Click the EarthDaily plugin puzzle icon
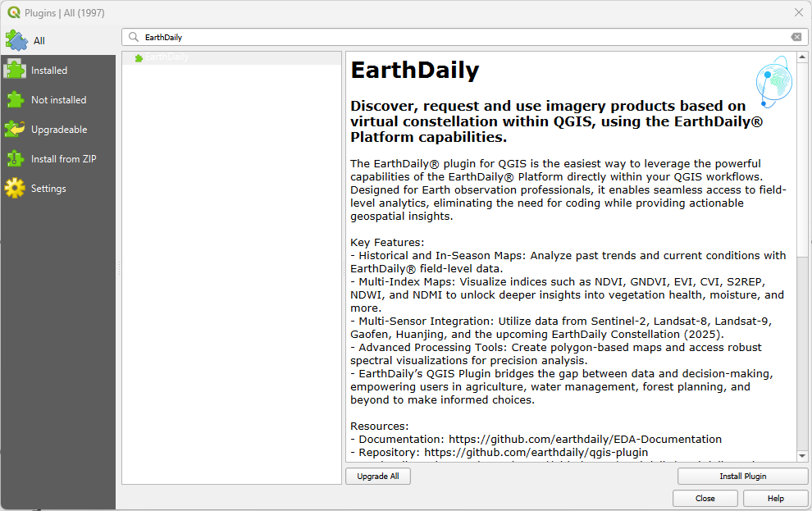The height and width of the screenshot is (511, 812). 139,57
